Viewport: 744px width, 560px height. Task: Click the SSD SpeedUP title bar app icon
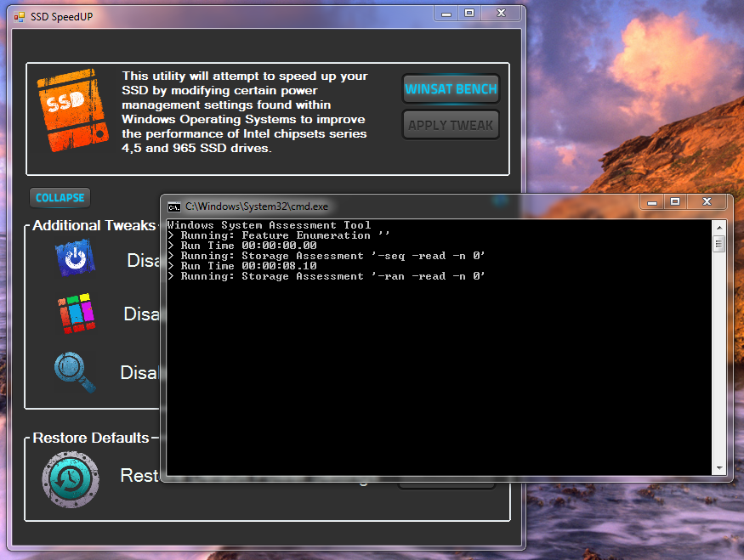coord(20,16)
